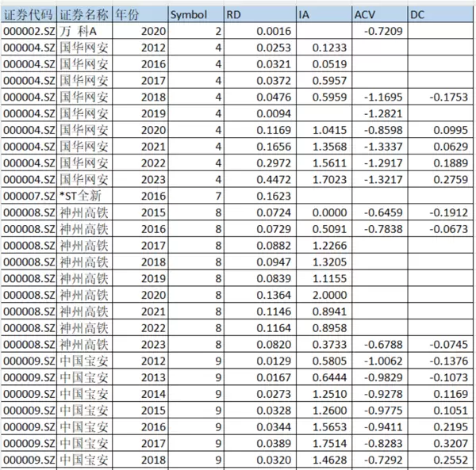Click the ACV column header
The image size is (476, 470).
click(x=379, y=14)
